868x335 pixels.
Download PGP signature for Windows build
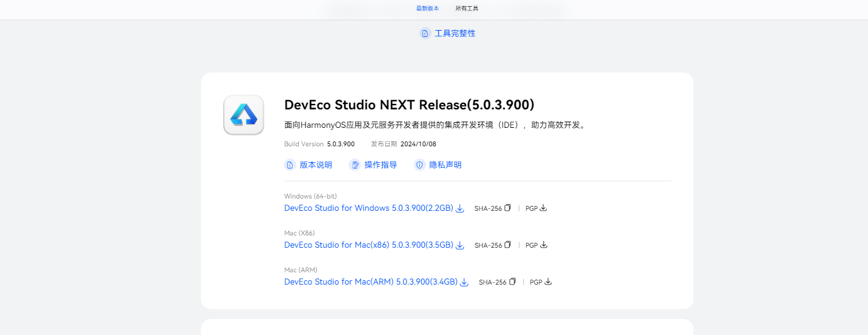[543, 208]
